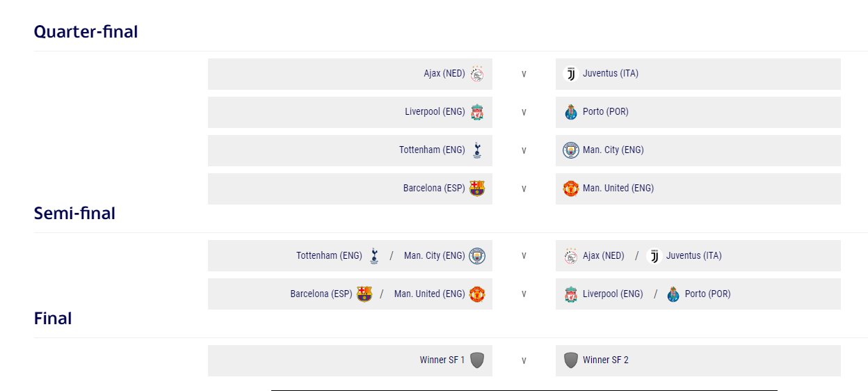Click the Man. United crest in Quarter-final row
Image resolution: width=868 pixels, height=391 pixels.
571,189
